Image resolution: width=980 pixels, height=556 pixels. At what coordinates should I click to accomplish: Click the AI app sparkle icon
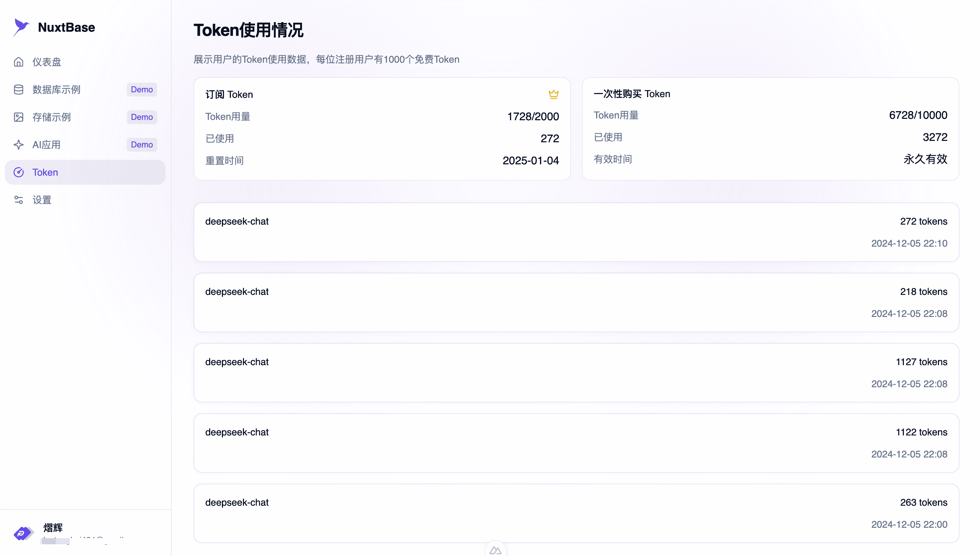19,145
